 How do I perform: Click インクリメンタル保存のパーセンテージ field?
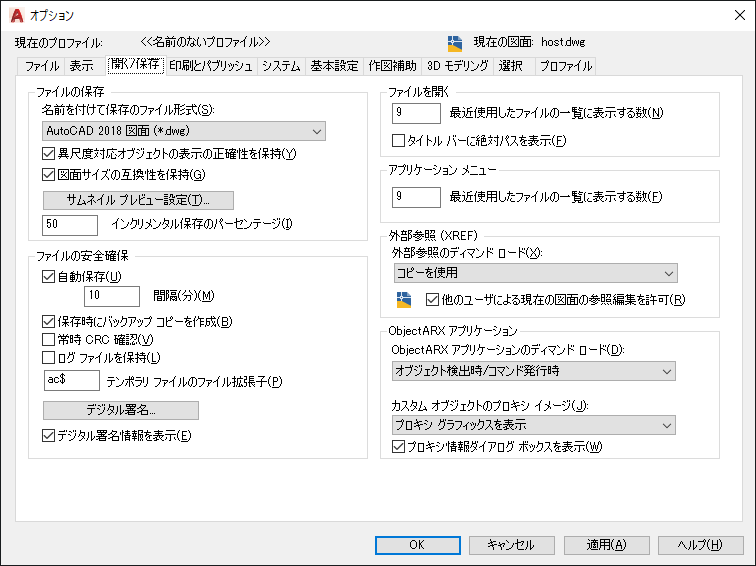click(x=70, y=225)
